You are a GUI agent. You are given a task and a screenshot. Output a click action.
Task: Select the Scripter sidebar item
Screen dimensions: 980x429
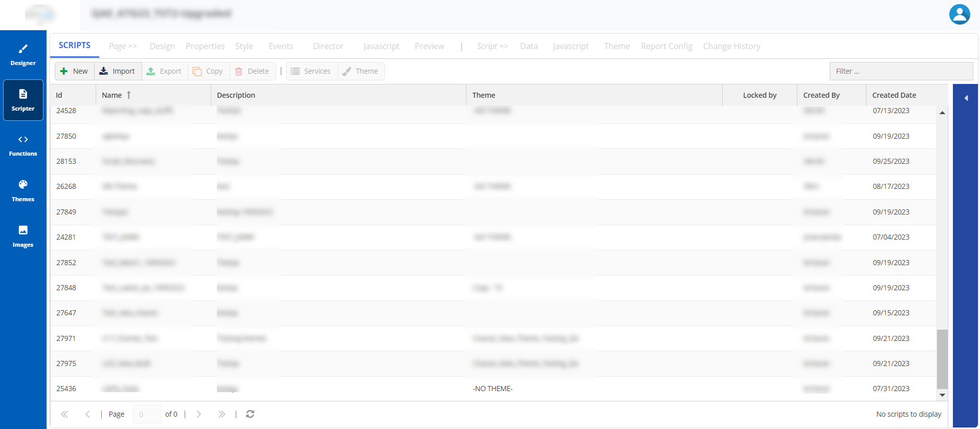coord(23,100)
